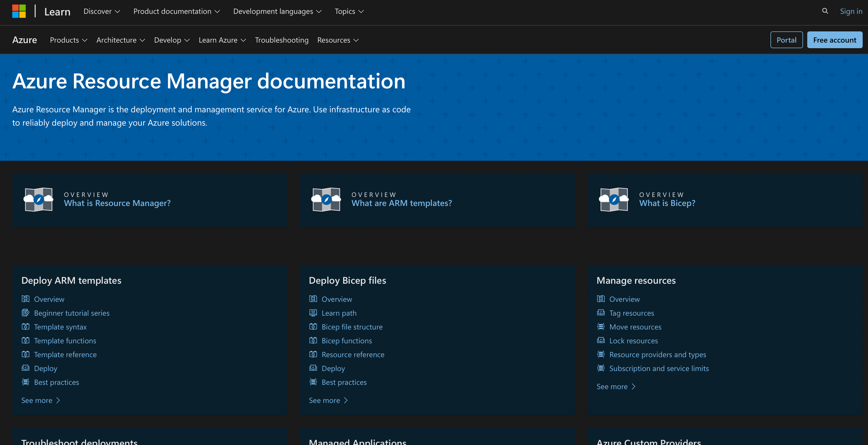Click the icon next to Learn path
Image resolution: width=868 pixels, height=445 pixels.
tap(313, 313)
